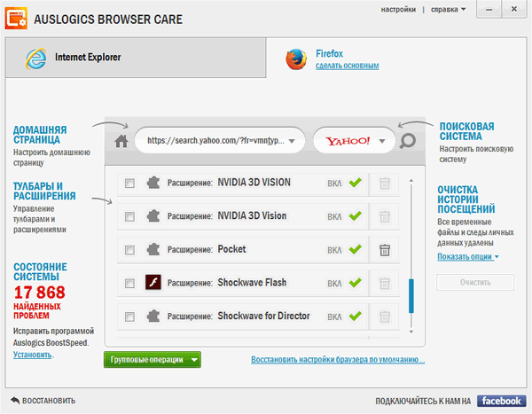Check the box for Shockwave for Director
The height and width of the screenshot is (414, 532).
(129, 316)
